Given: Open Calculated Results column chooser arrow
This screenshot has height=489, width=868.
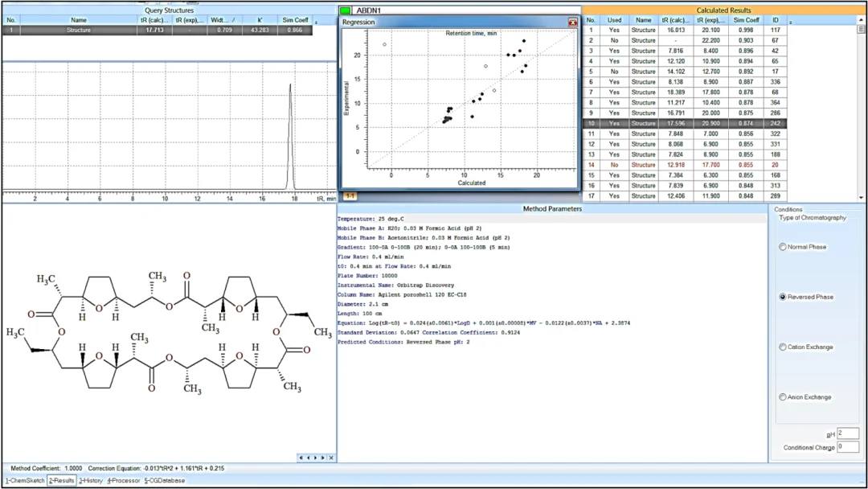Looking at the screenshot, I should click(791, 23).
